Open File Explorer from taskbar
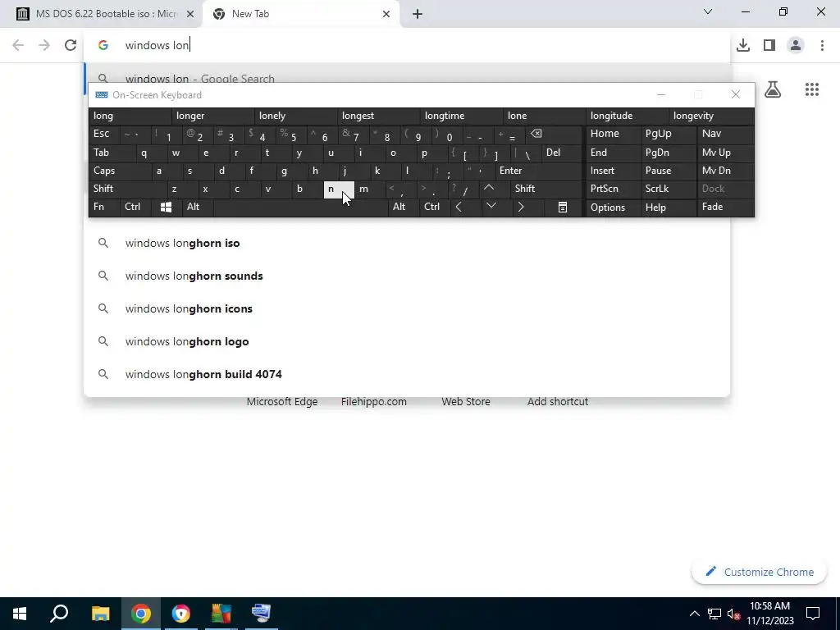840x630 pixels. 100,614
